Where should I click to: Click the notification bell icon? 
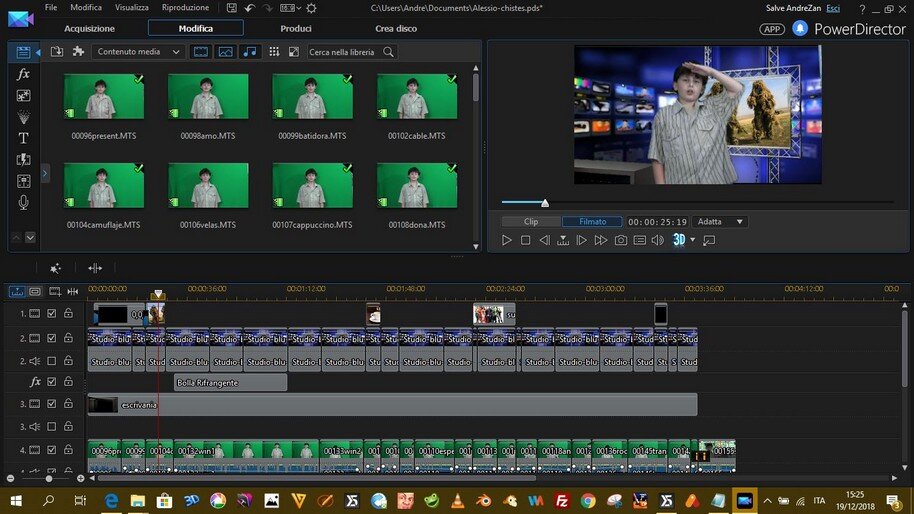pos(800,29)
